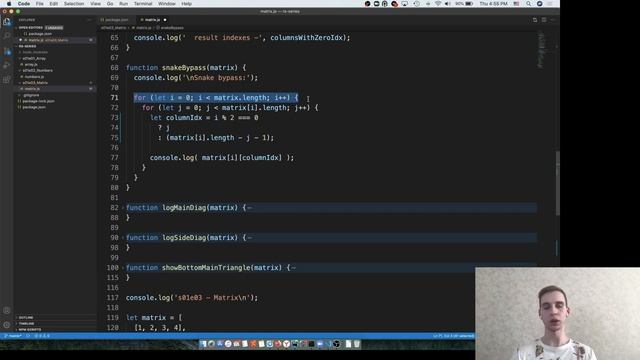Open the Extensions view in activity bar
640x360 pixels.
[7, 79]
